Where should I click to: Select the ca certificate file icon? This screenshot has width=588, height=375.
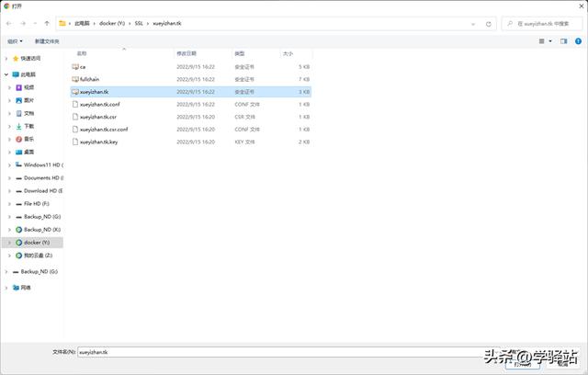(75, 67)
